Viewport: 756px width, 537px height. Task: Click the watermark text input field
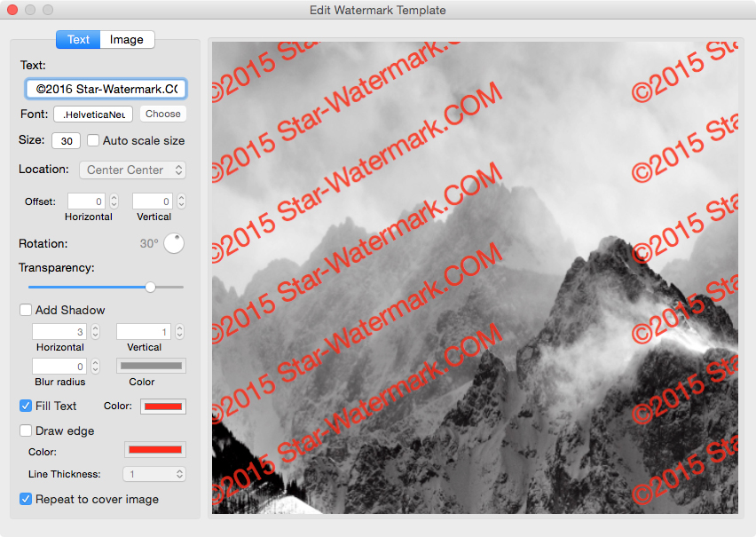point(105,89)
